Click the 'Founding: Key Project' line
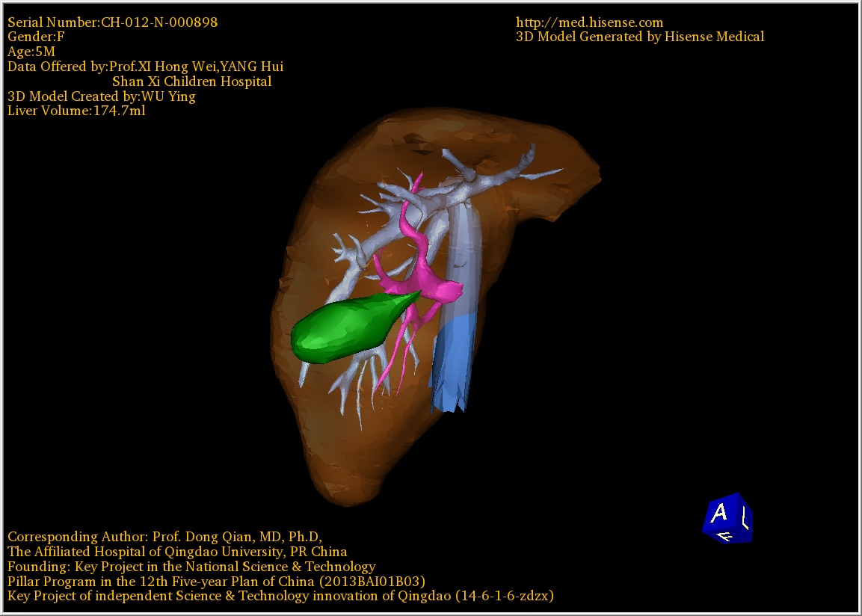This screenshot has width=862, height=616. (192, 567)
